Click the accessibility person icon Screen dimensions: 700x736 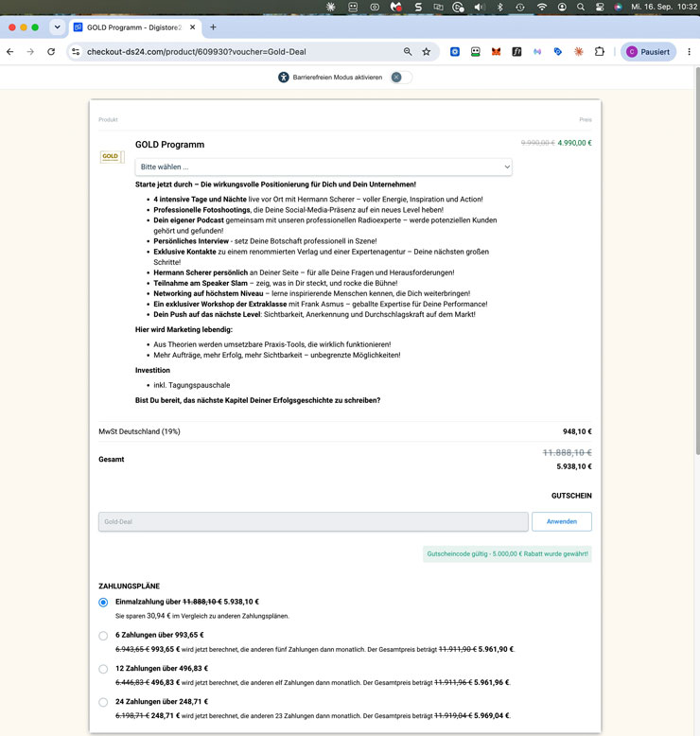pyautogui.click(x=284, y=78)
